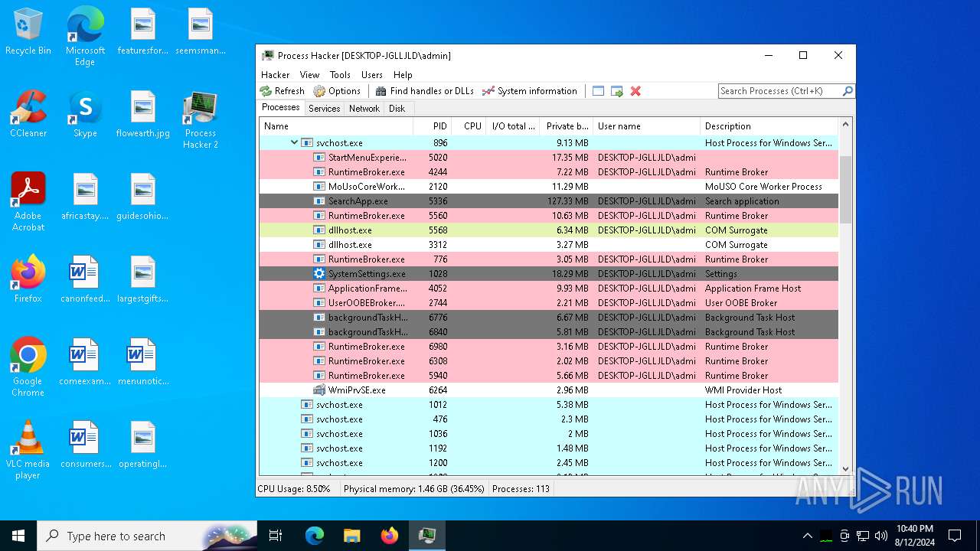The width and height of the screenshot is (980, 551).
Task: Select the WmiPrvSE.exe process row
Action: (549, 390)
